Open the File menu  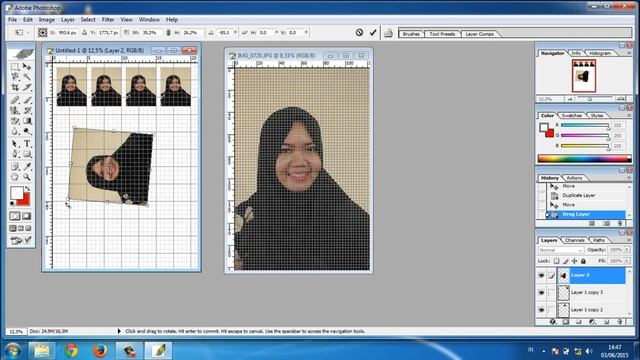coord(12,20)
